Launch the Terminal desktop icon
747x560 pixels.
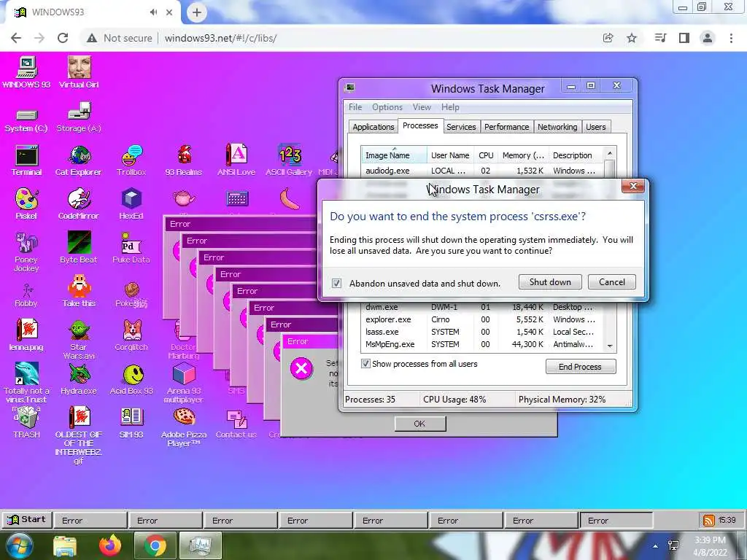[x=27, y=160]
